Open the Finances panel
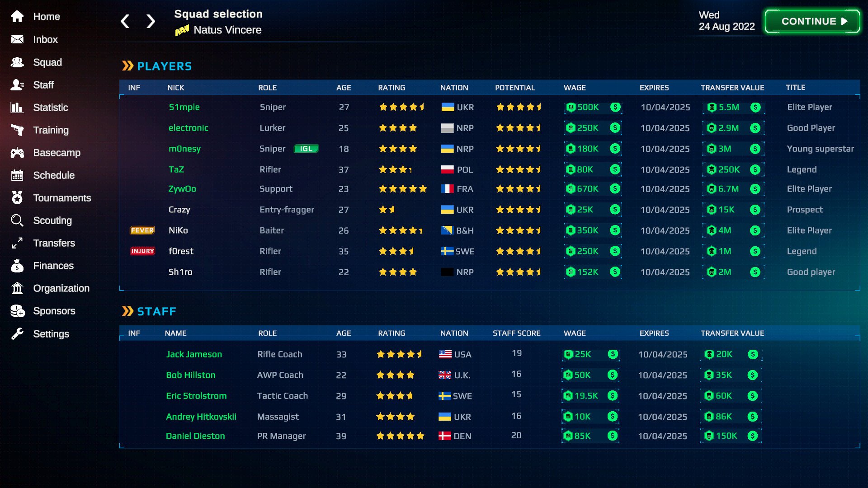Screen dimensions: 868x488 coord(54,266)
